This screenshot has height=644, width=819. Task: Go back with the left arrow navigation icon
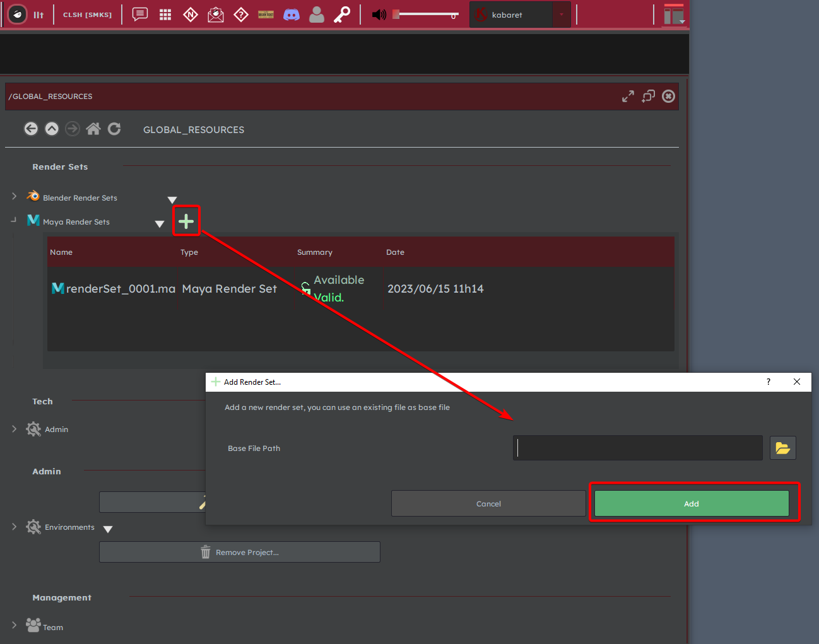tap(31, 129)
